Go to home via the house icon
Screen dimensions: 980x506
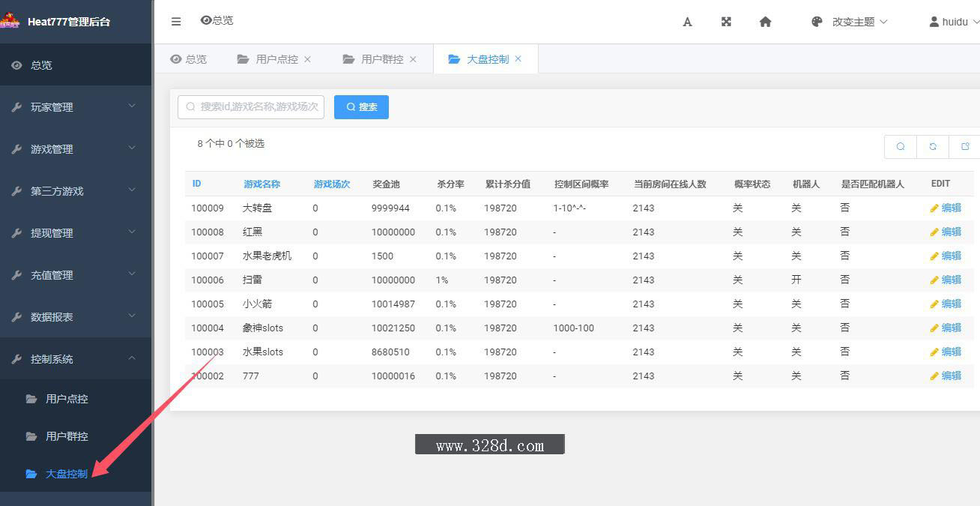765,22
